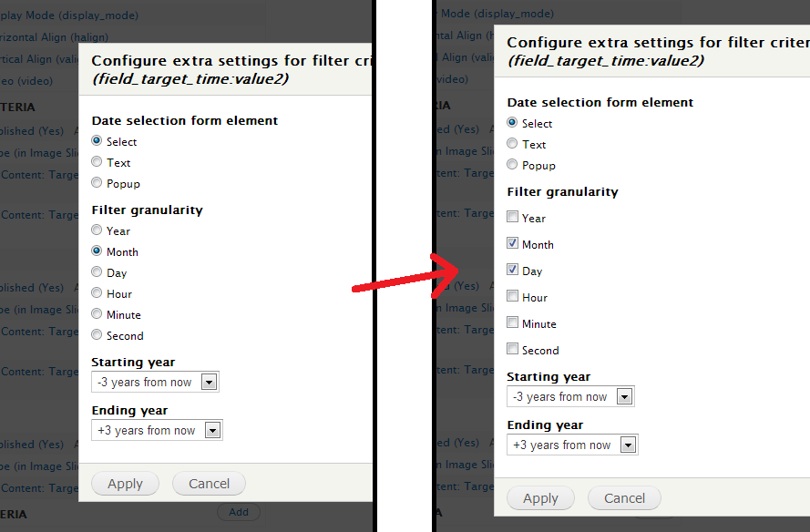Image resolution: width=810 pixels, height=532 pixels.
Task: Tick the Minute checkbox
Action: [512, 322]
